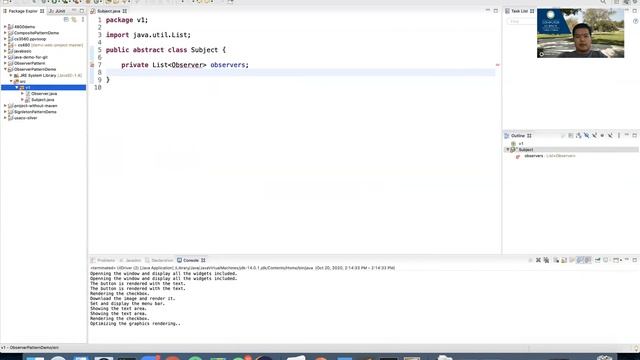This screenshot has width=640, height=360.
Task: Expand the 4800demo project
Action: click(5, 27)
